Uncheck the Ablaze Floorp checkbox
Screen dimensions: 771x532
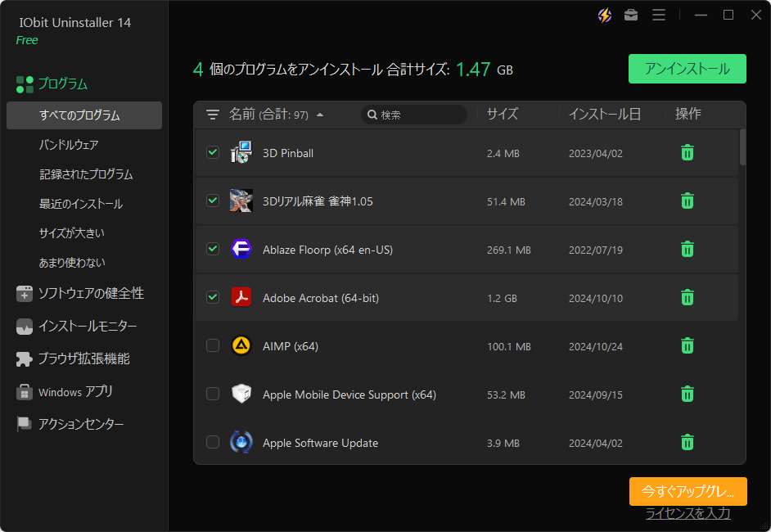(x=213, y=249)
